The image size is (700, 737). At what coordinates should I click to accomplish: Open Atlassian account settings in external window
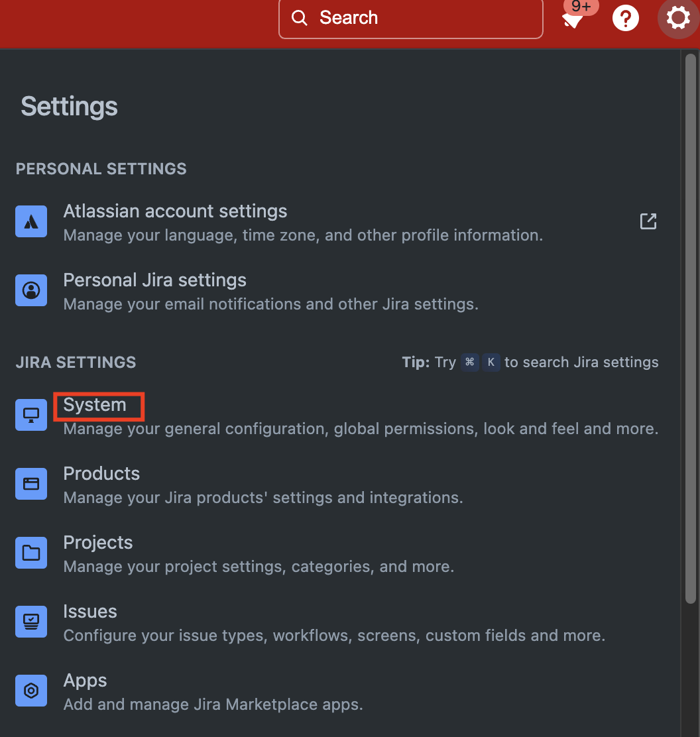coord(648,221)
